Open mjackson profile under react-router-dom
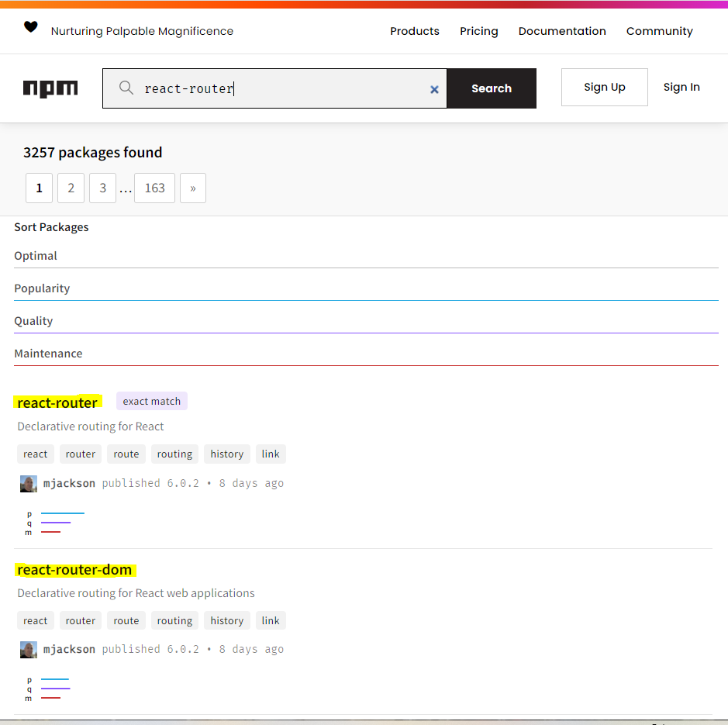This screenshot has width=728, height=725. [69, 649]
